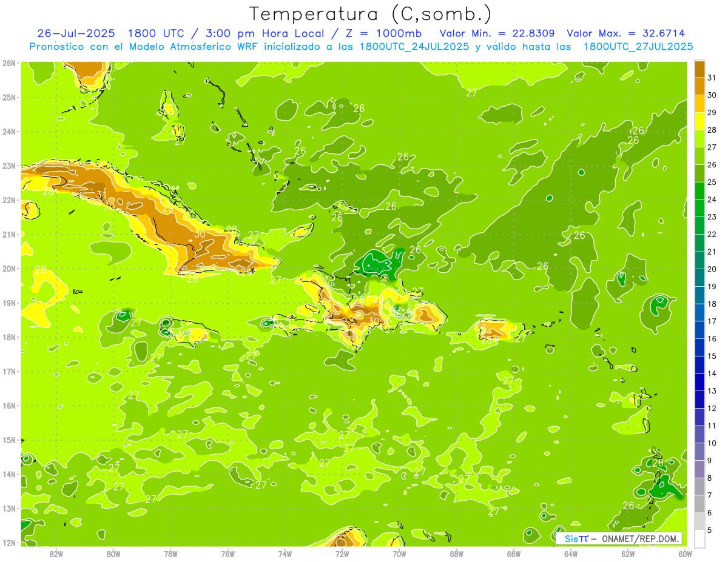Click the '72W' longitude axis label
This screenshot has height=562, width=728.
(x=342, y=554)
